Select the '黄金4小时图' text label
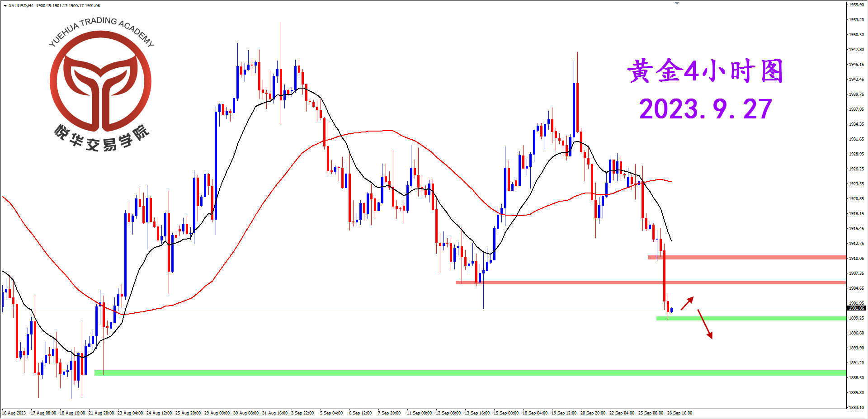The width and height of the screenshot is (868, 419). point(705,71)
